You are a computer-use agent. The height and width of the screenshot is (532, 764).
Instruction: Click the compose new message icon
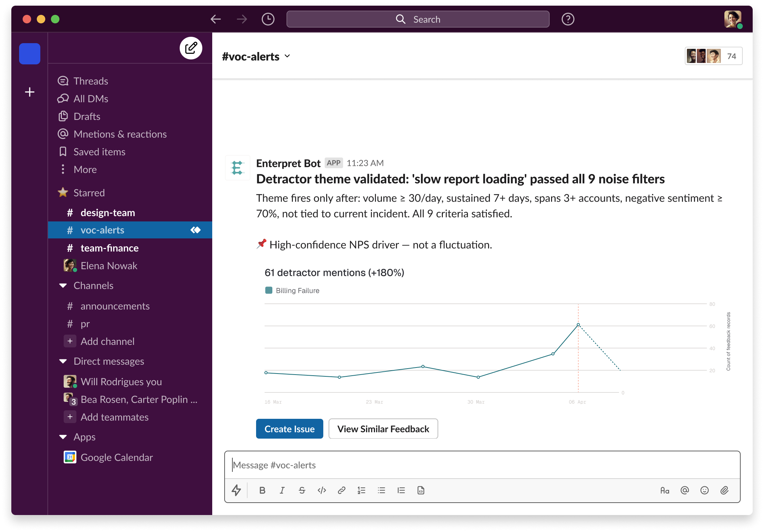tap(191, 48)
